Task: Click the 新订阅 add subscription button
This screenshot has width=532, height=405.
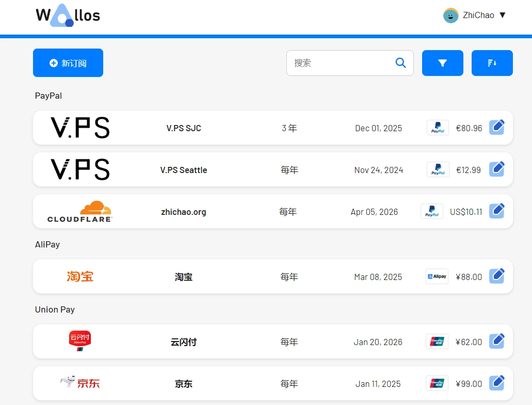Action: (68, 63)
